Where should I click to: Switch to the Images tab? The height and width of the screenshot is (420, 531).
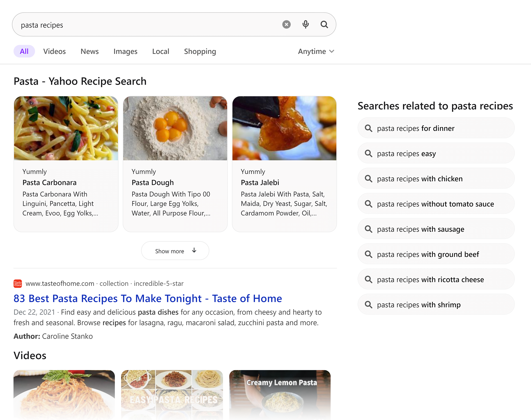(x=125, y=51)
